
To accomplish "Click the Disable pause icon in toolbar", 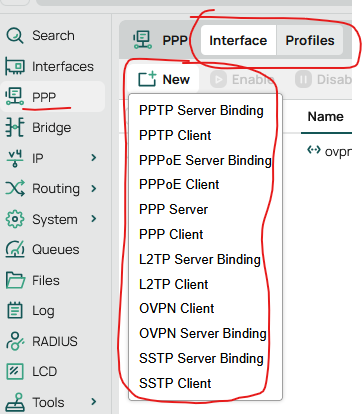I will pyautogui.click(x=303, y=80).
